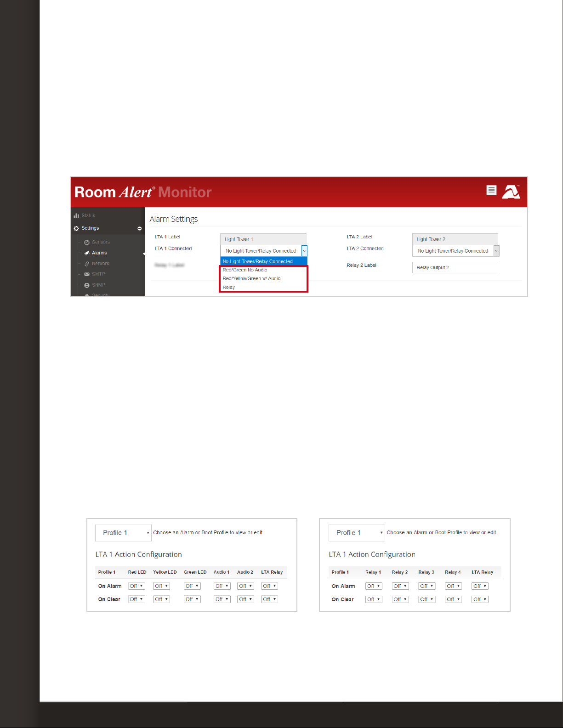Click the 'LTA 1 Connected' label text
Screen dimensions: 563x728
173,248
